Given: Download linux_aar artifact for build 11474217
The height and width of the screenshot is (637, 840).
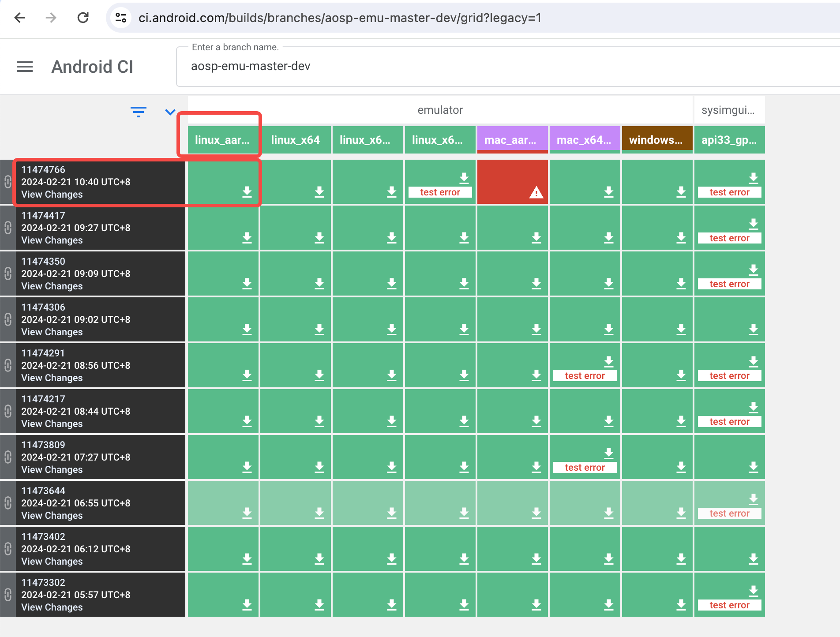Looking at the screenshot, I should (x=247, y=421).
